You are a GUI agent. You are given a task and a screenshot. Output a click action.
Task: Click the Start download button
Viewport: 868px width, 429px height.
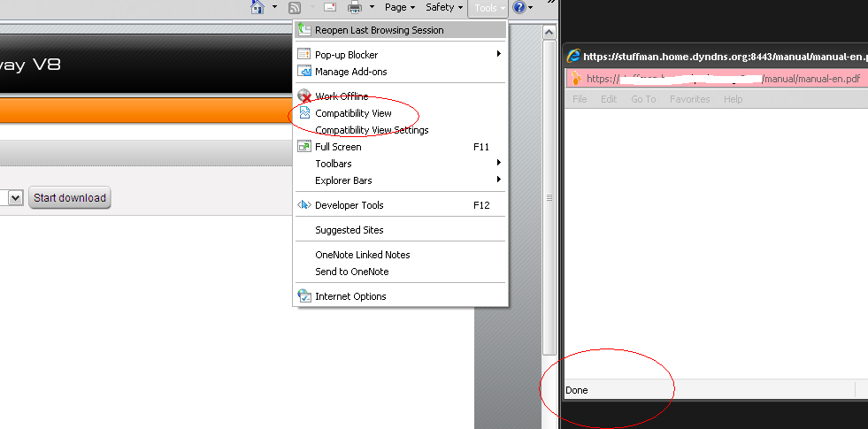[70, 197]
